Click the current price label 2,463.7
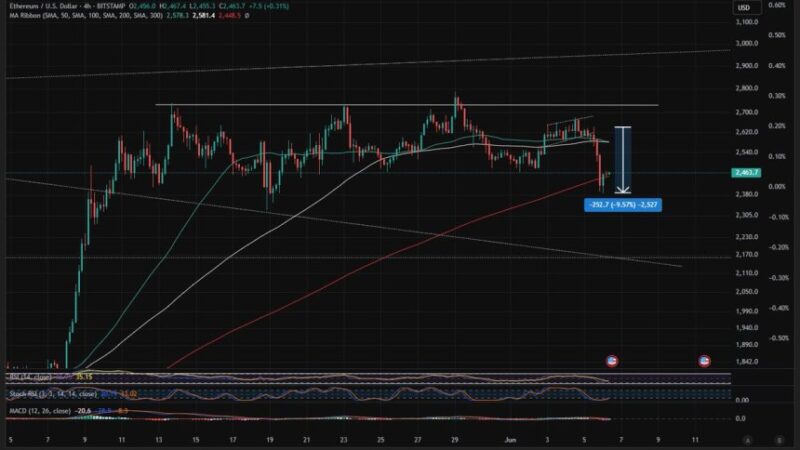800x450 pixels. (x=746, y=172)
